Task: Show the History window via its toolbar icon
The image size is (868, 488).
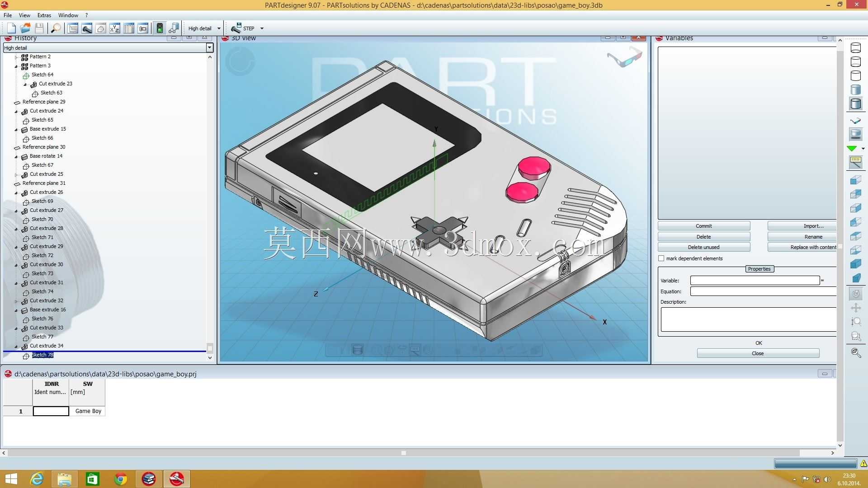Action: click(73, 28)
